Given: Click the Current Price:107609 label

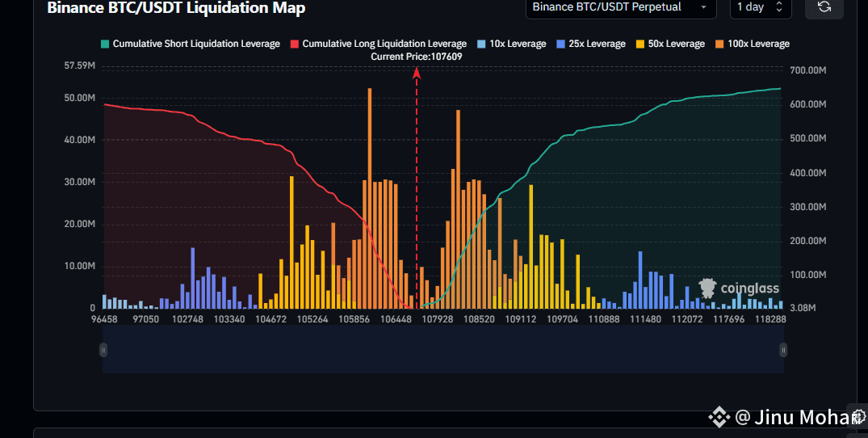Looking at the screenshot, I should pos(417,57).
